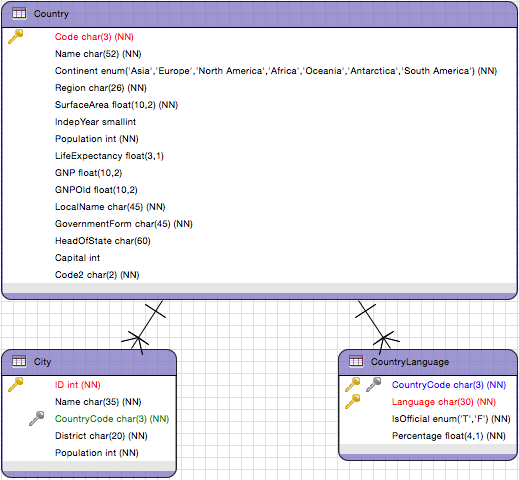The width and height of the screenshot is (519, 480).
Task: Click the gold key beside ID int
Action: tap(16, 384)
